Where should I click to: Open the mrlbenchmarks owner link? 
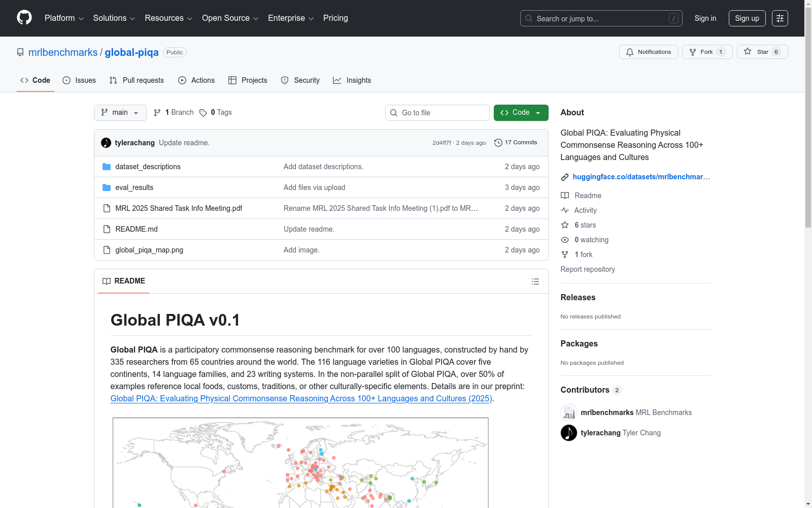coord(63,52)
